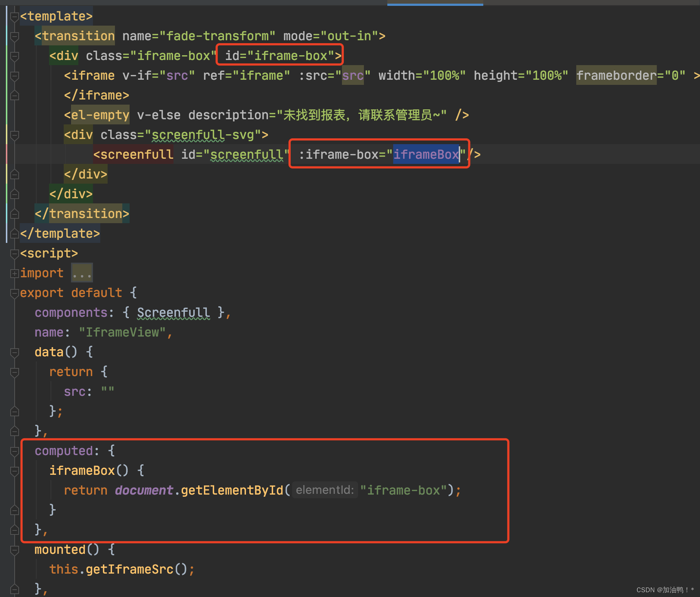Image resolution: width=700 pixels, height=597 pixels.
Task: Collapse the data() function fold marker
Action: tap(15, 352)
